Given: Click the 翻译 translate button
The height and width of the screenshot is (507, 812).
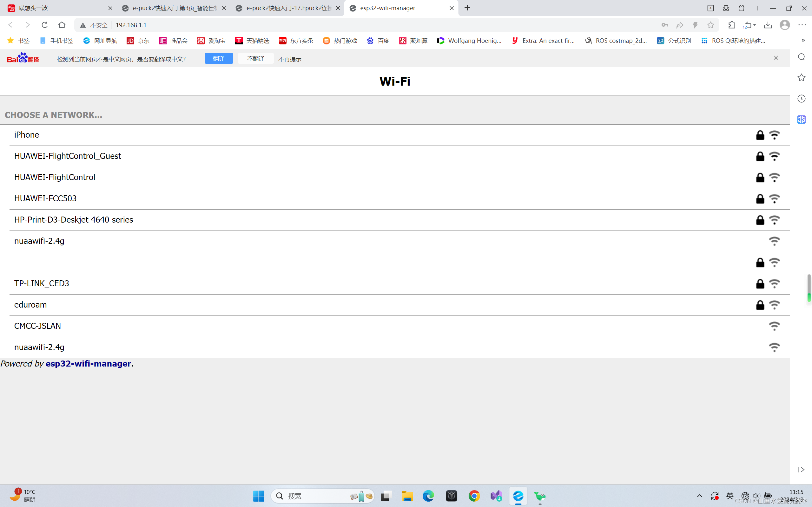Looking at the screenshot, I should pyautogui.click(x=219, y=58).
